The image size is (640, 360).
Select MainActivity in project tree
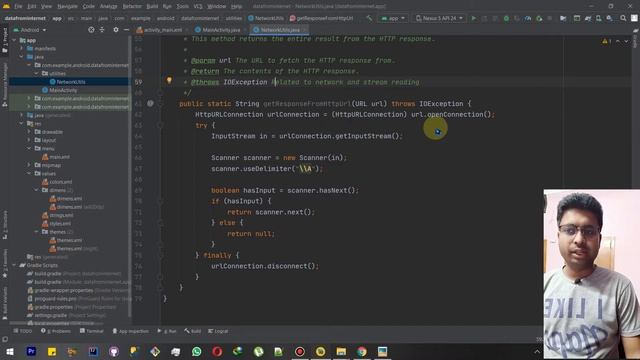pyautogui.click(x=62, y=90)
